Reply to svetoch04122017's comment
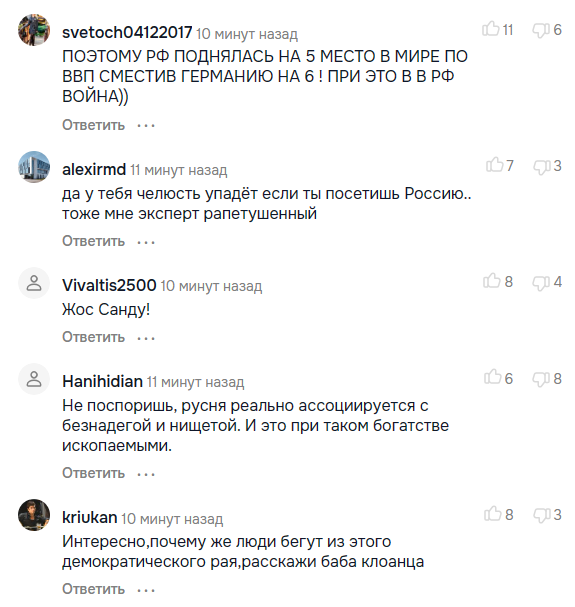The width and height of the screenshot is (575, 607). point(93,125)
